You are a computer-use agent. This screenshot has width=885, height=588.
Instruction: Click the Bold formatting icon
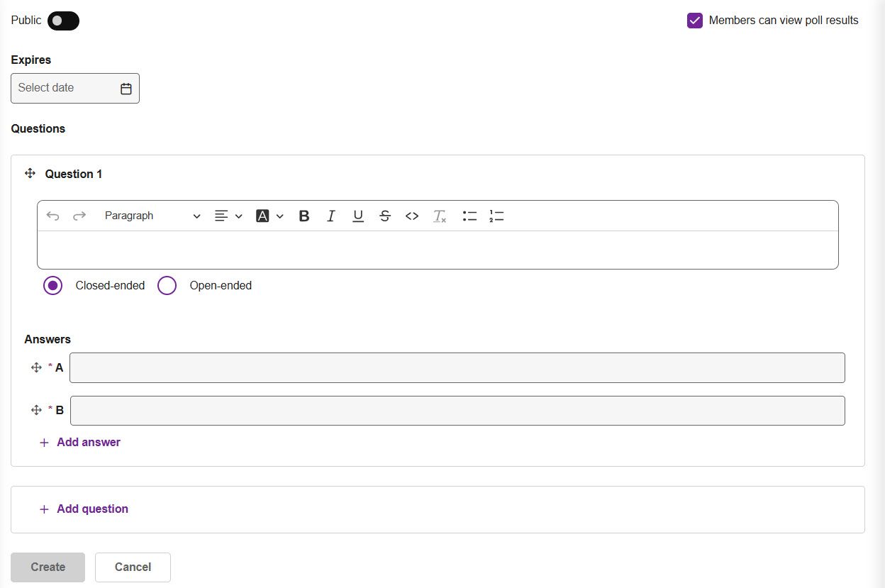[304, 216]
